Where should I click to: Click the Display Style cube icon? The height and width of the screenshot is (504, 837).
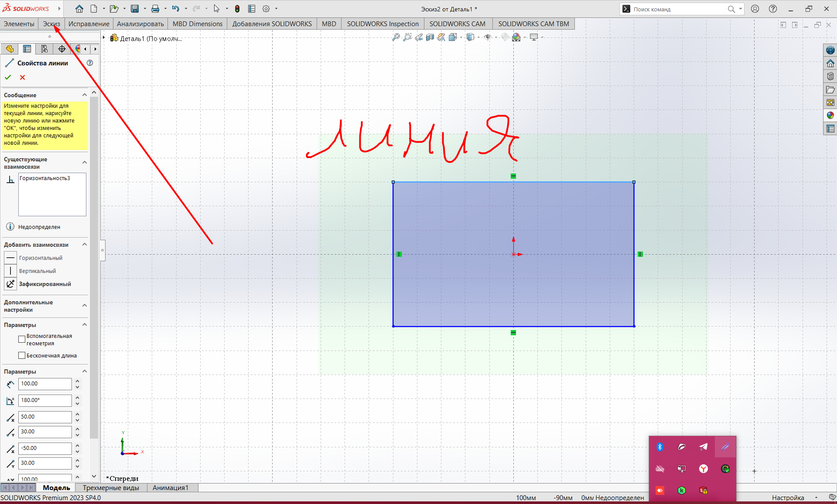470,37
